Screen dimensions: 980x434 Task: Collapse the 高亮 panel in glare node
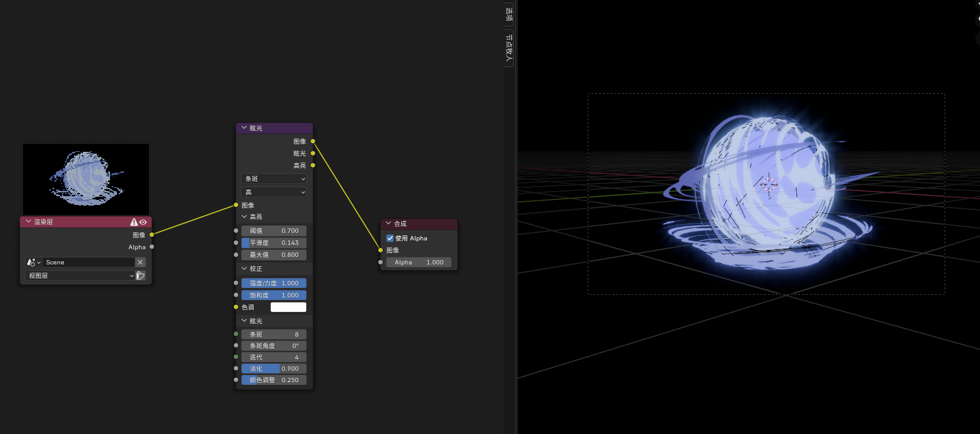coord(245,217)
